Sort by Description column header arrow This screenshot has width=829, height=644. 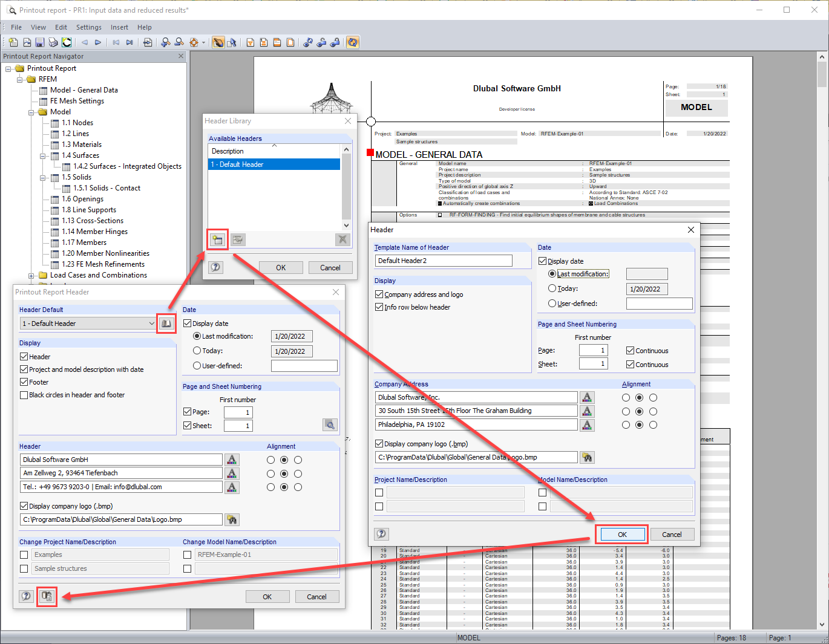(x=275, y=146)
